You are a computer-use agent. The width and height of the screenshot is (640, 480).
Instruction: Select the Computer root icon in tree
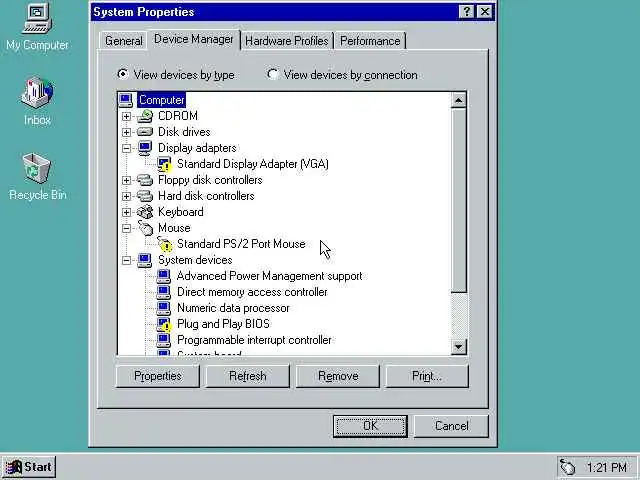pos(126,100)
